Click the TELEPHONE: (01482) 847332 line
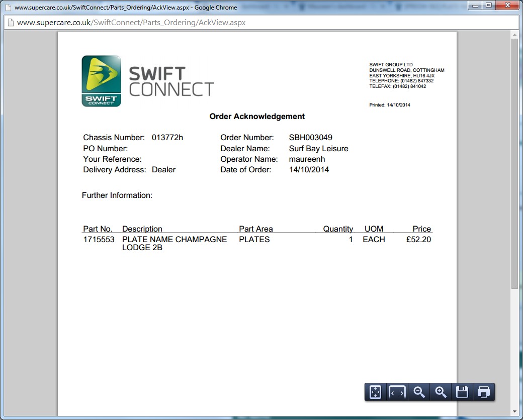Image resolution: width=523 pixels, height=420 pixels. (401, 81)
